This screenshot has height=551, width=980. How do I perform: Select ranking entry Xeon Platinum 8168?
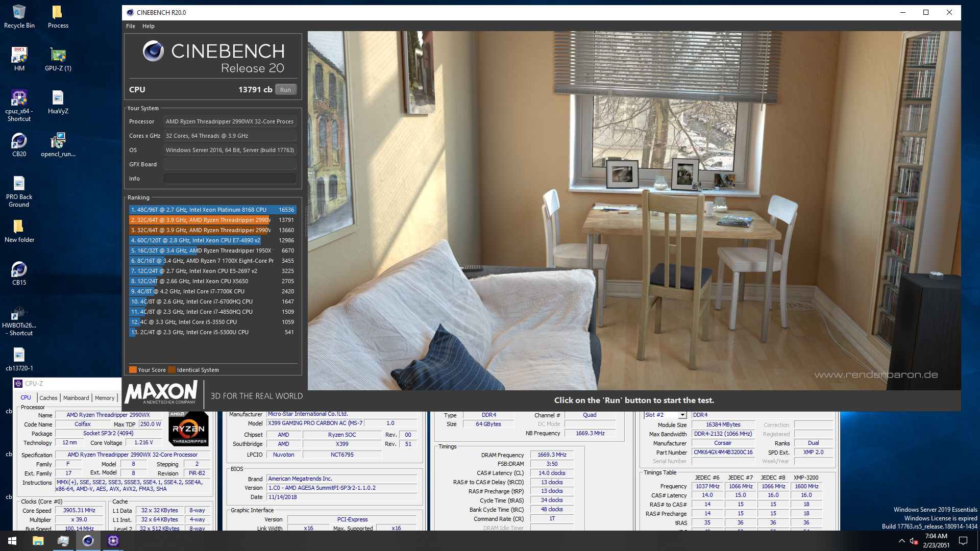coord(212,210)
